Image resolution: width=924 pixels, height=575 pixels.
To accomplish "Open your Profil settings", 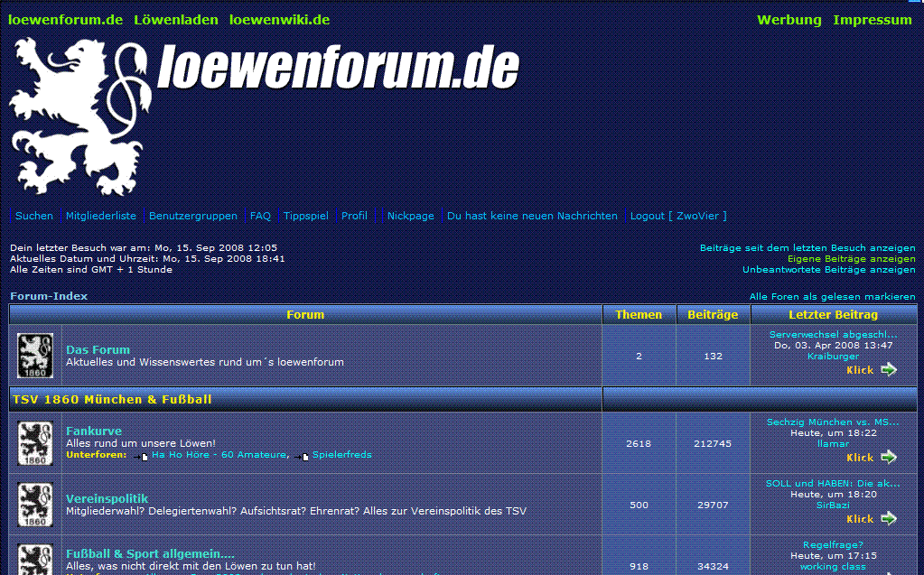I will tap(354, 216).
